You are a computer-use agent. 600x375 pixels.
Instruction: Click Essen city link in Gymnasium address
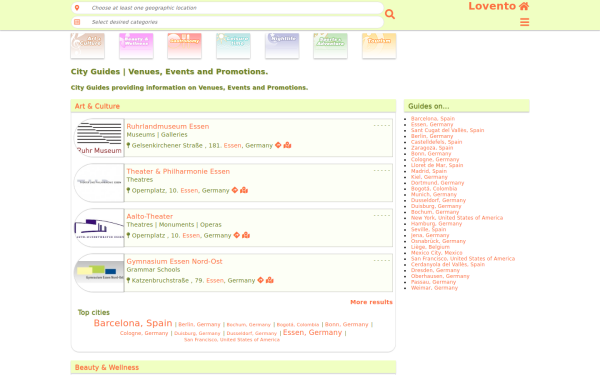(x=215, y=280)
